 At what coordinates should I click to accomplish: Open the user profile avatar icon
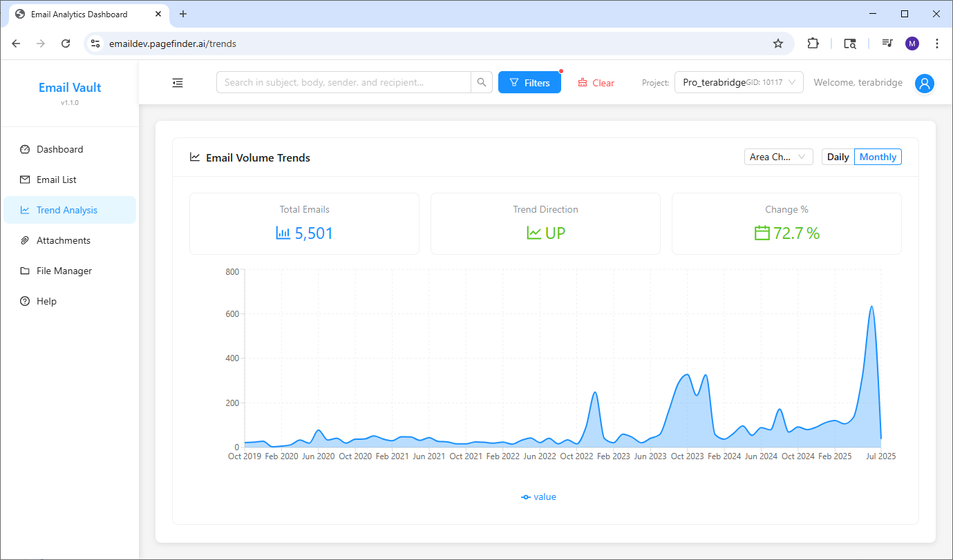(924, 83)
